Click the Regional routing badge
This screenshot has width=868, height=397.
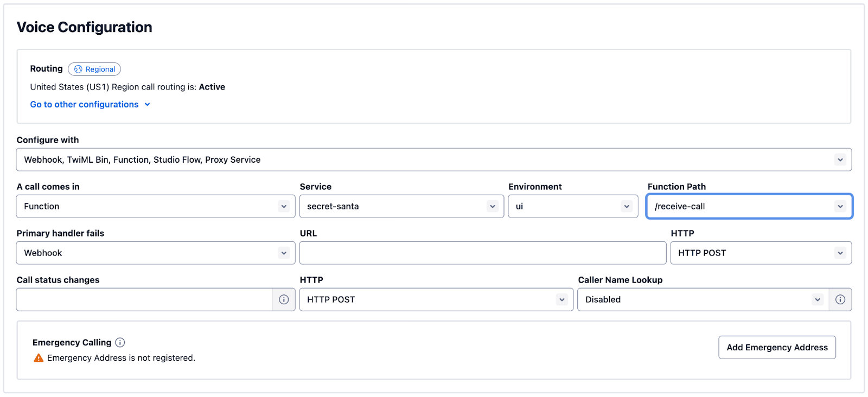pos(94,69)
